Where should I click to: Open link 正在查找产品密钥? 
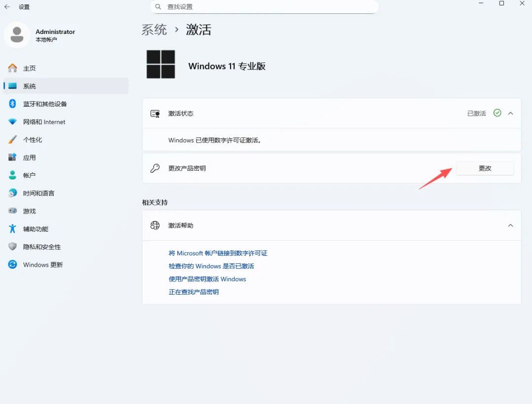[x=194, y=292]
